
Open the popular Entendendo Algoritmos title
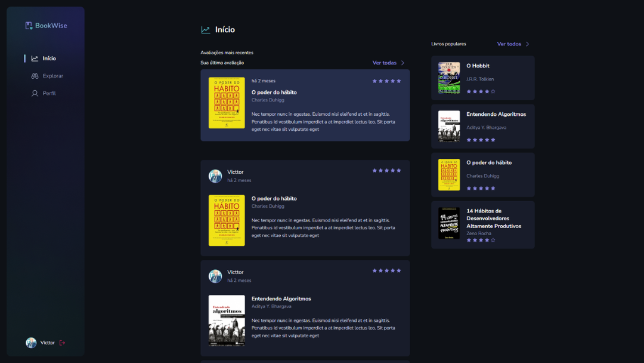tap(496, 114)
